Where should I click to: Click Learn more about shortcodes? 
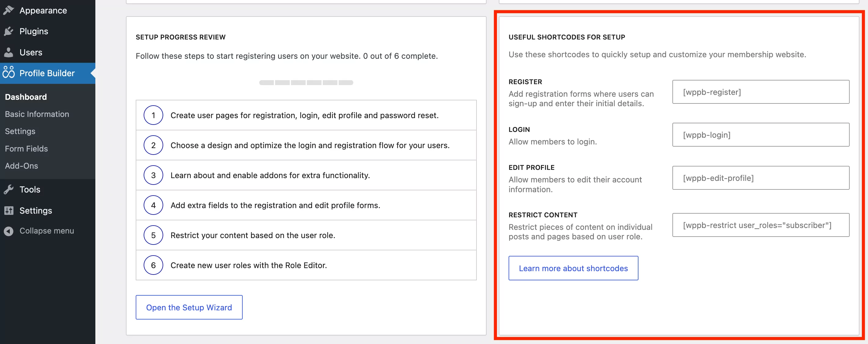[x=573, y=267]
